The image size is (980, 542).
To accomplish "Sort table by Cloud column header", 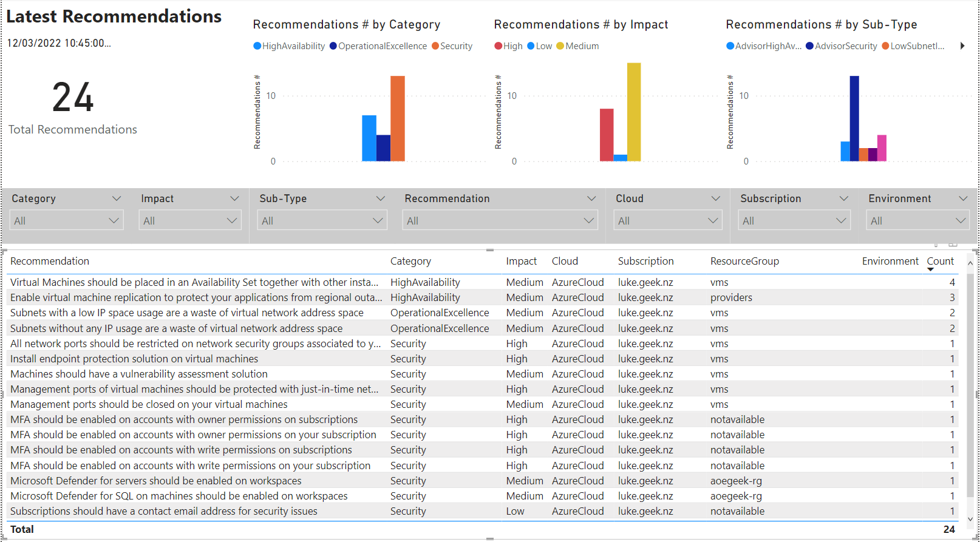I will coord(565,261).
